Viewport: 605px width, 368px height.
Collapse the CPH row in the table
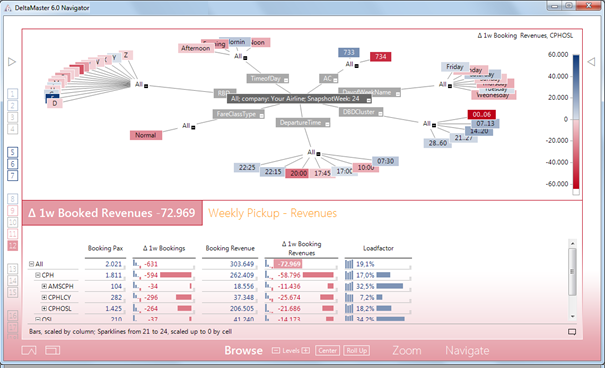(38, 275)
